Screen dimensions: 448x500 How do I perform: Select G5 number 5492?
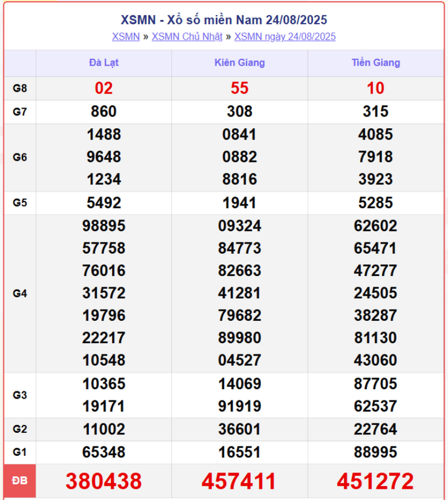[104, 203]
